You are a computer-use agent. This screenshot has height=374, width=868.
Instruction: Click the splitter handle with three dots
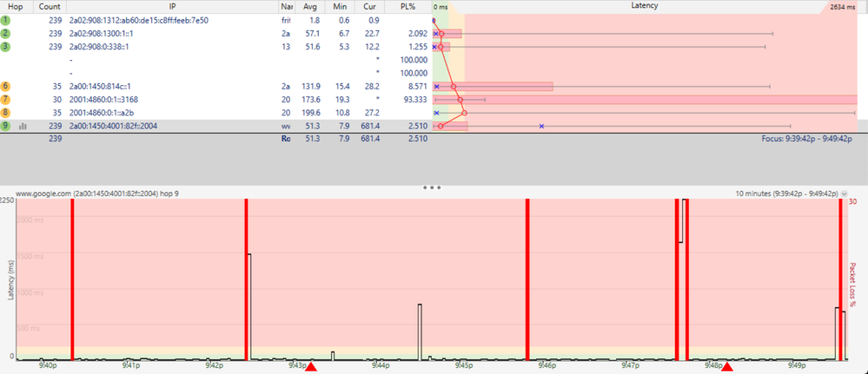(x=432, y=187)
